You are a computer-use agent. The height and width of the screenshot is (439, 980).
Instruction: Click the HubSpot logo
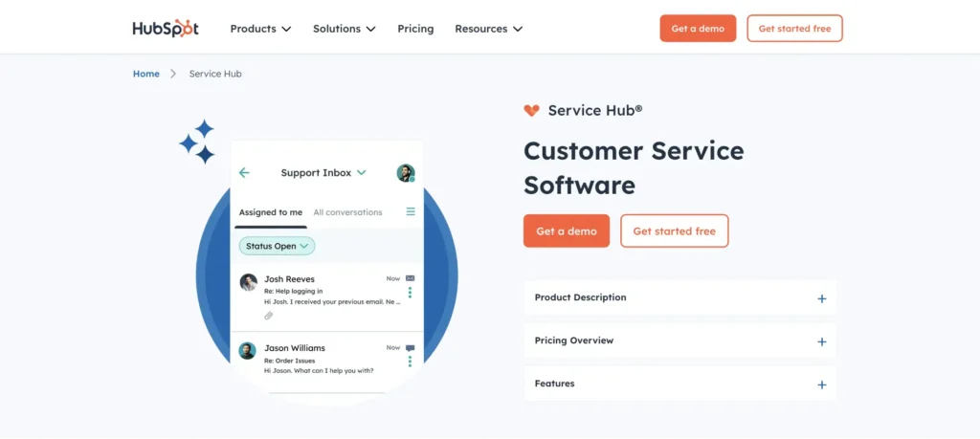(x=166, y=29)
